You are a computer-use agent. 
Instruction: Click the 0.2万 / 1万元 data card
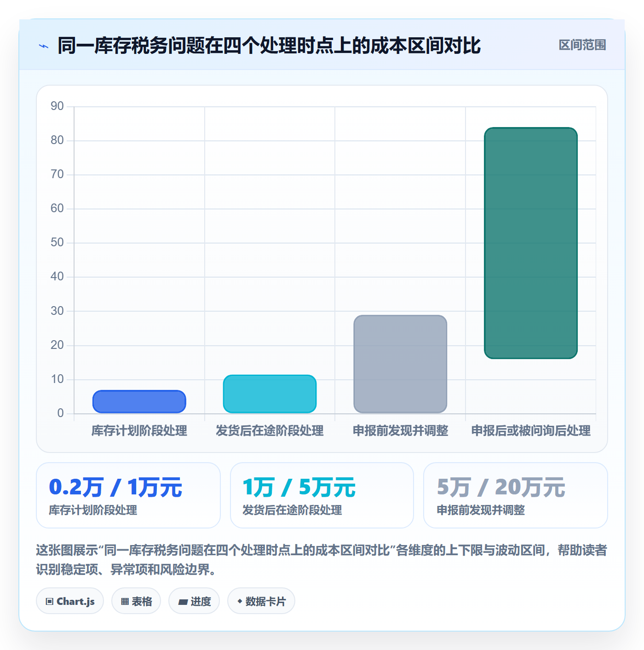click(128, 495)
